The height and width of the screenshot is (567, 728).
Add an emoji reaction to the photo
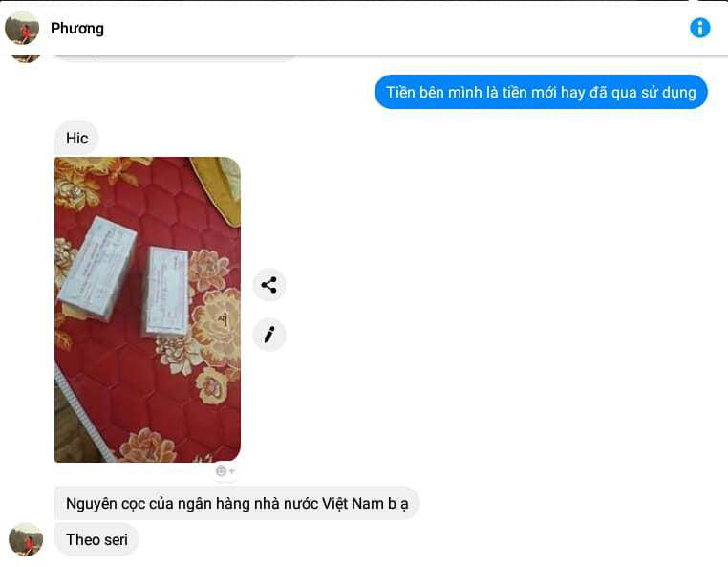225,470
